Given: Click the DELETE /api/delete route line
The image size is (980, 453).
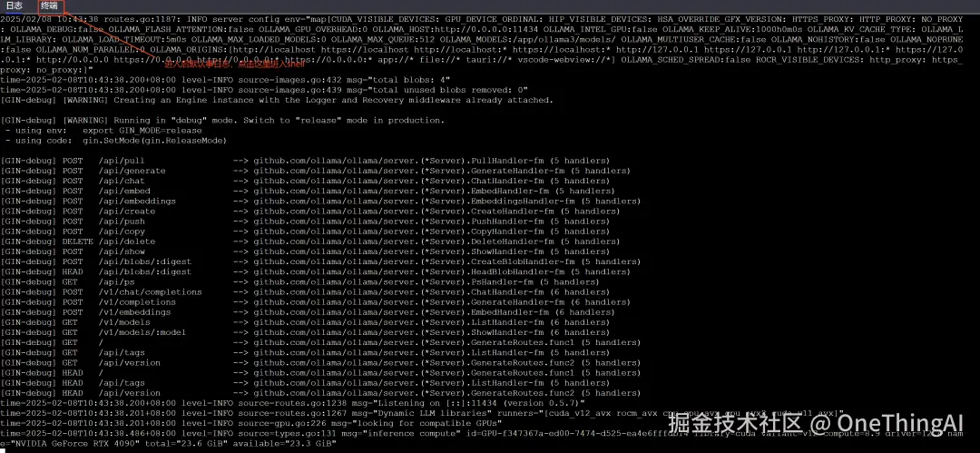Looking at the screenshot, I should 310,241.
